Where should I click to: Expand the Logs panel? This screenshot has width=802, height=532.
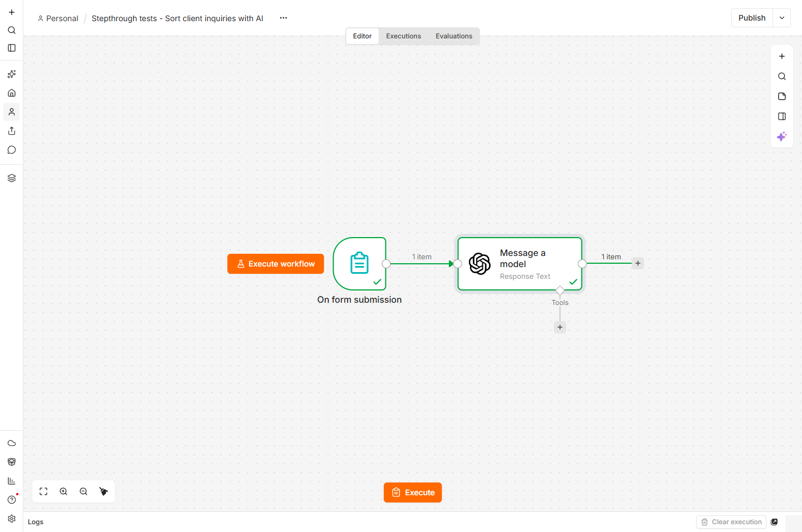[36, 522]
